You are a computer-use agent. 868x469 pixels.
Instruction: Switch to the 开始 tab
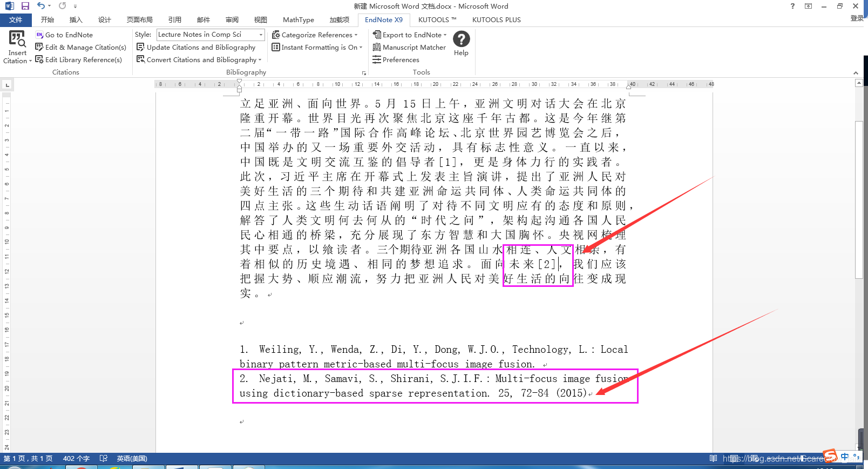(x=48, y=20)
